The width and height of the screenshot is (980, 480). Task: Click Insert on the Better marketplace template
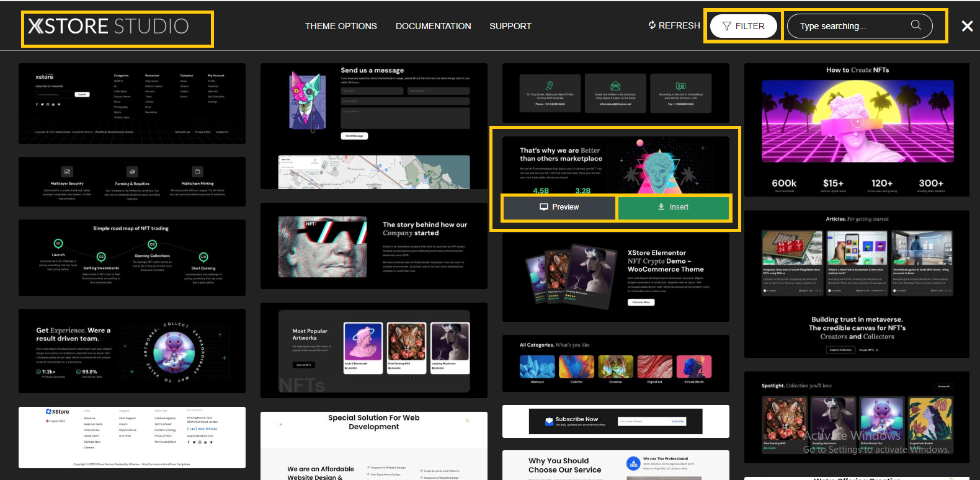point(674,207)
